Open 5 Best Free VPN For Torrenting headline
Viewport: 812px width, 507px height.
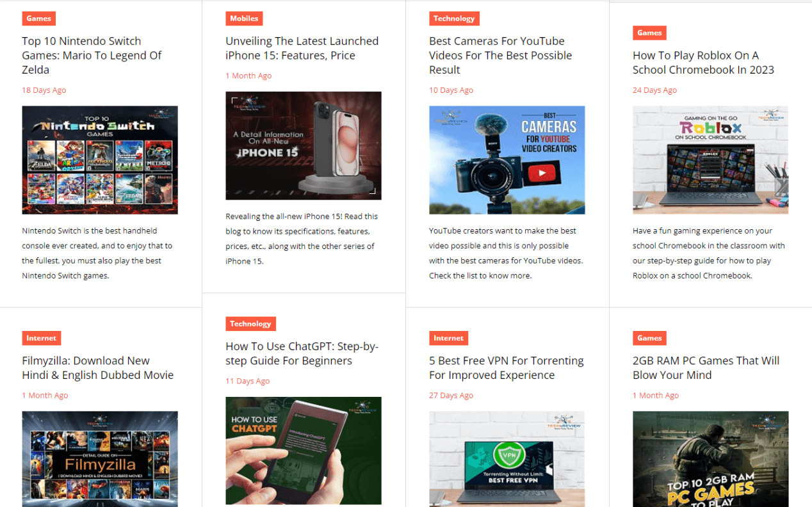tap(506, 368)
